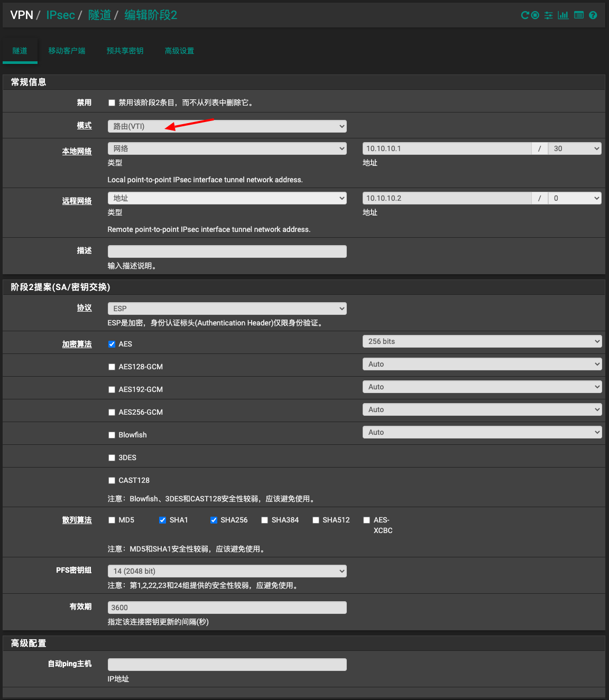
Task: Go to the 预共享密钥 tab
Action: [x=125, y=51]
